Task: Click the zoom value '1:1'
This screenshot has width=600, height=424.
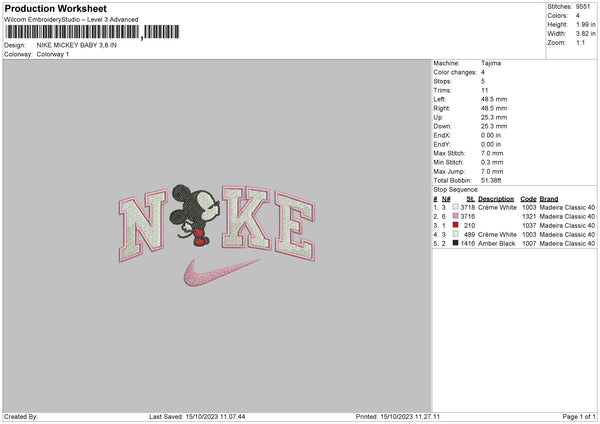Action: (580, 42)
